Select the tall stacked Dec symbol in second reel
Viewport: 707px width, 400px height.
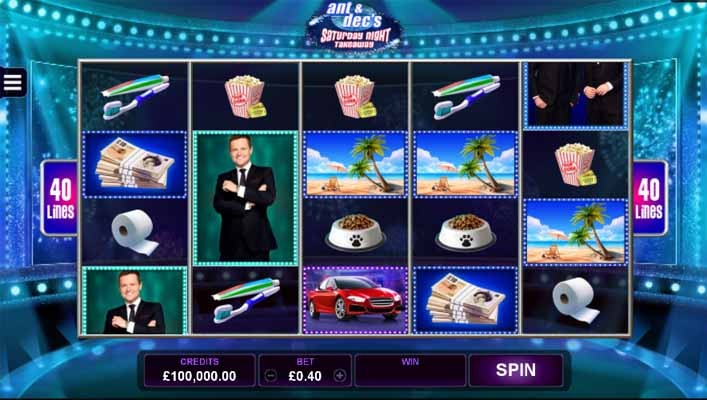pos(245,198)
